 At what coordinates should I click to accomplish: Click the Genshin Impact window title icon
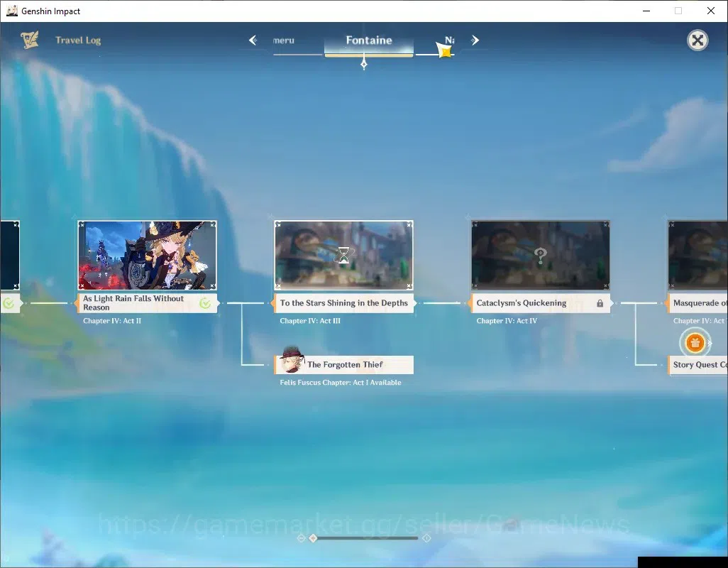click(11, 11)
